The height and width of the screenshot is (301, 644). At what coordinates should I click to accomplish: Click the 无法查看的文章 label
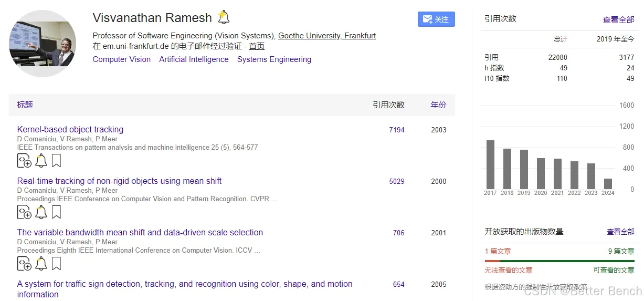pyautogui.click(x=509, y=270)
